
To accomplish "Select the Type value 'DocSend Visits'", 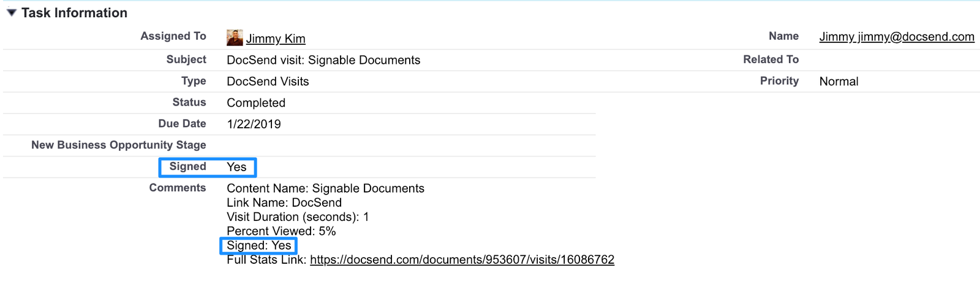I will click(268, 82).
